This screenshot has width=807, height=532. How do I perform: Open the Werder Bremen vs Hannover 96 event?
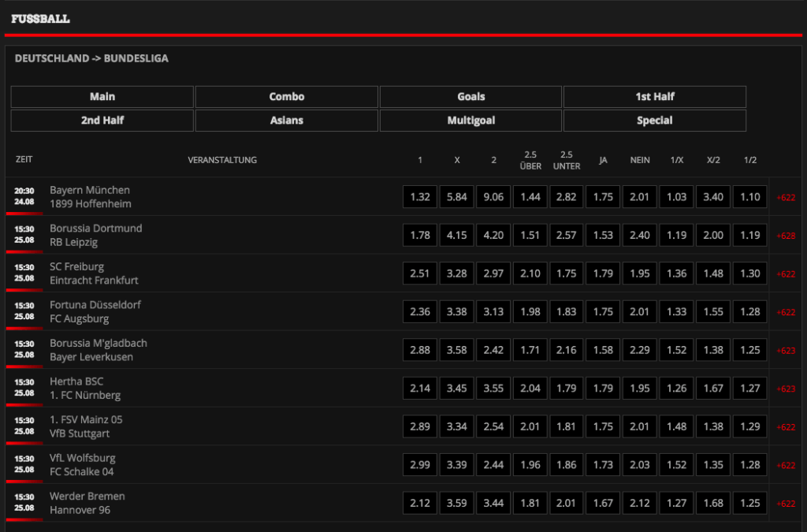click(x=87, y=503)
